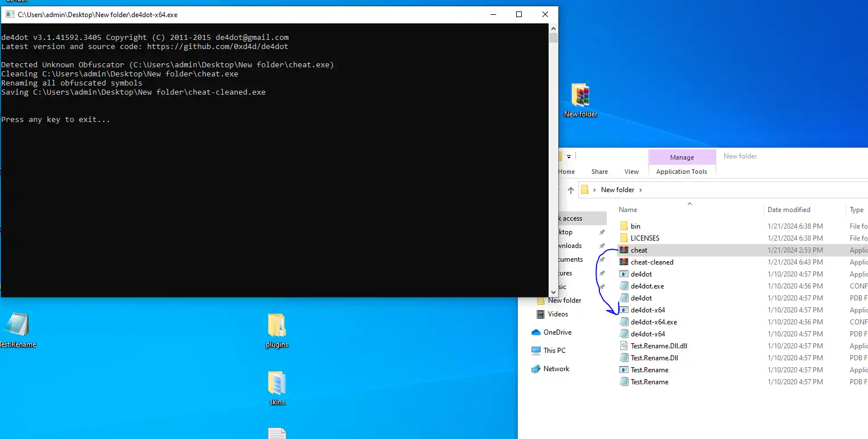This screenshot has height=439, width=868.
Task: Open the bin folder icon
Action: [x=624, y=226]
